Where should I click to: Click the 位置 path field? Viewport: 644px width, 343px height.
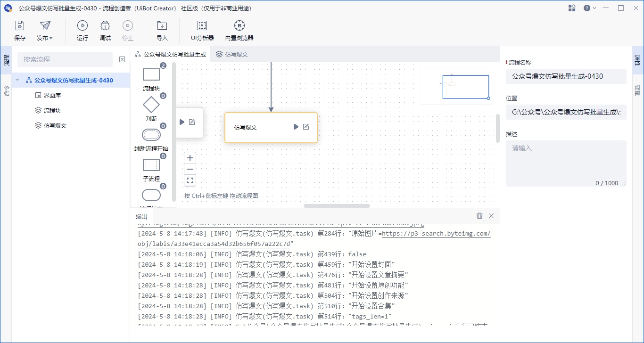tap(566, 112)
